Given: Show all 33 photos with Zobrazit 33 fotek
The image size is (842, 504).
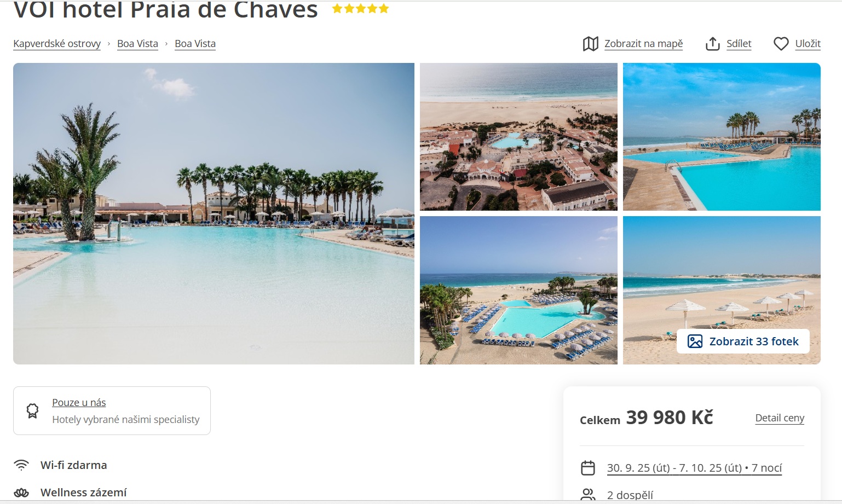Looking at the screenshot, I should point(743,341).
